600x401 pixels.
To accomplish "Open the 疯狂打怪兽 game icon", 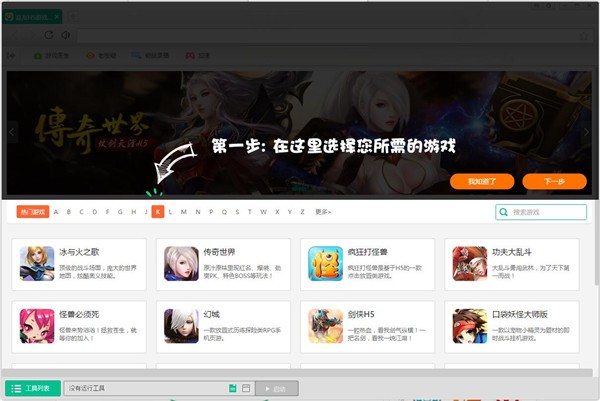I will pos(326,264).
